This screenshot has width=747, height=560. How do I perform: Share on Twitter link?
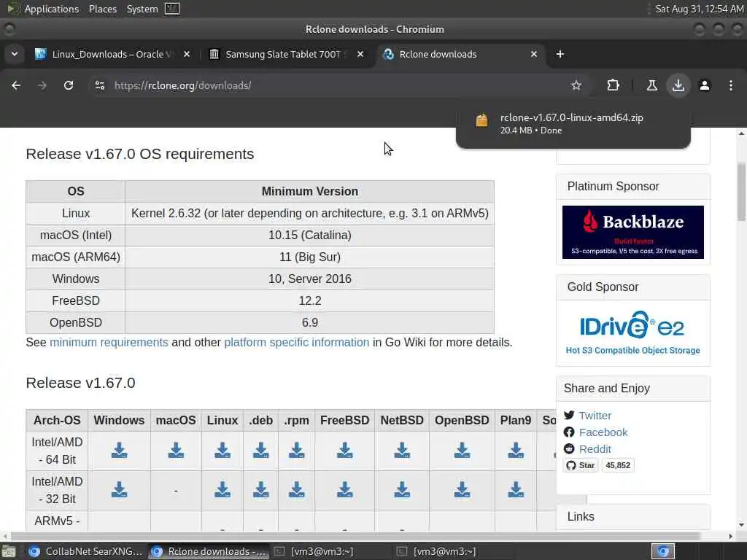pos(595,415)
